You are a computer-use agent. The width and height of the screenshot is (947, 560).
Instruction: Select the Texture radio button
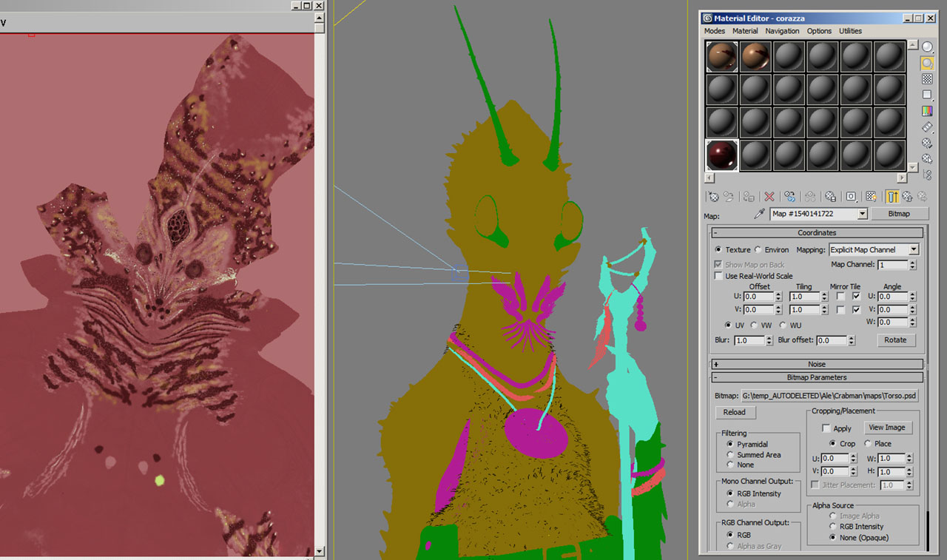point(718,250)
